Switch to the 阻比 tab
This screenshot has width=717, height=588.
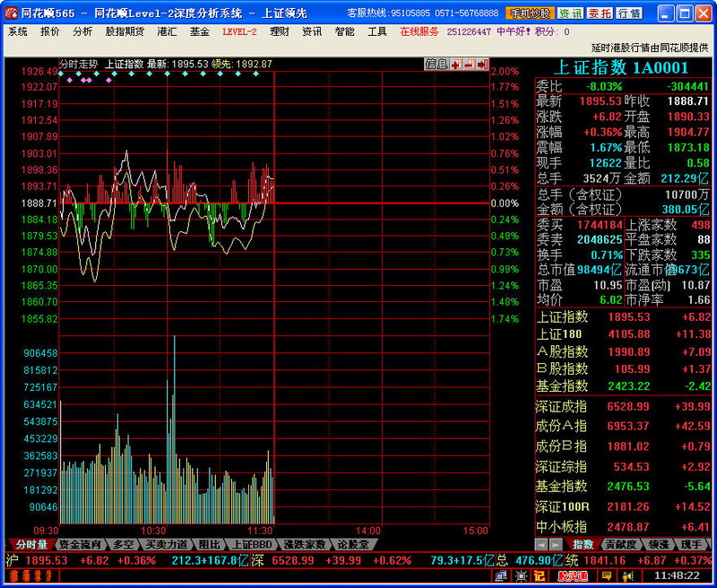(x=209, y=545)
